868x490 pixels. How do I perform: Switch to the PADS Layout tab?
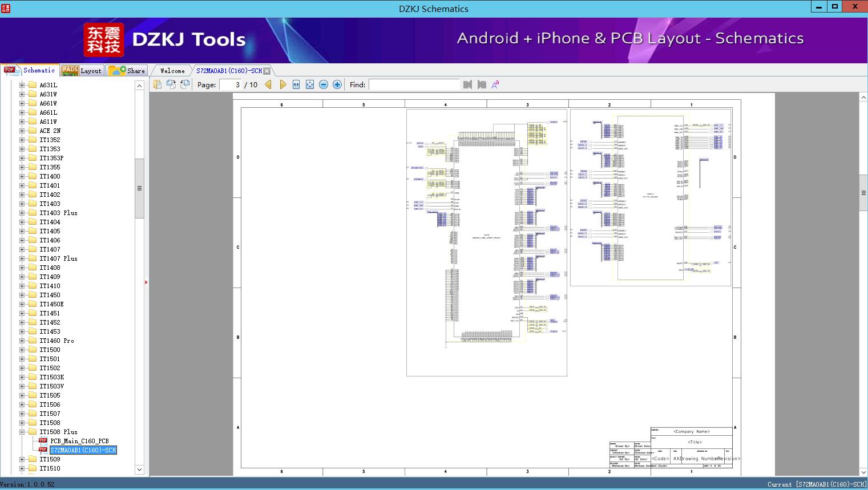coord(82,71)
